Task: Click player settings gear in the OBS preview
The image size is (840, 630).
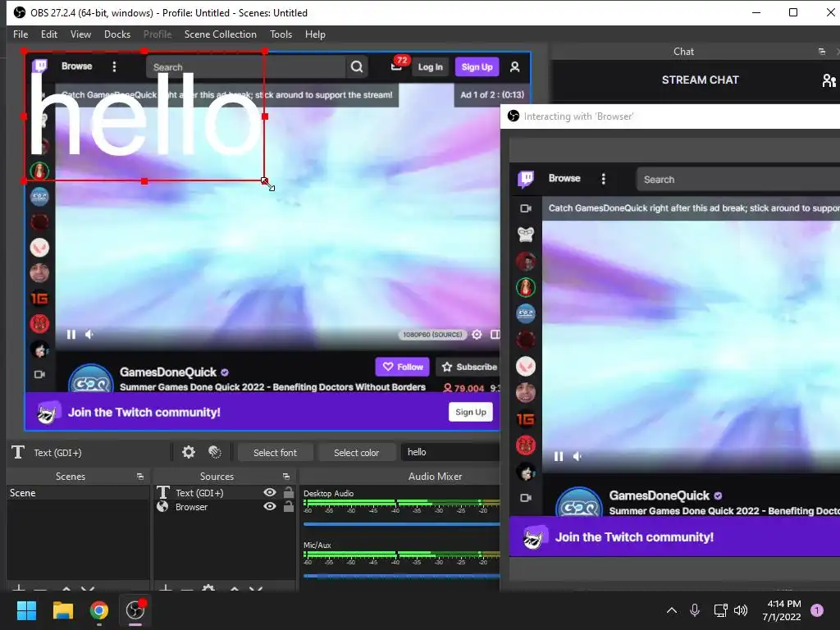Action: (x=477, y=335)
